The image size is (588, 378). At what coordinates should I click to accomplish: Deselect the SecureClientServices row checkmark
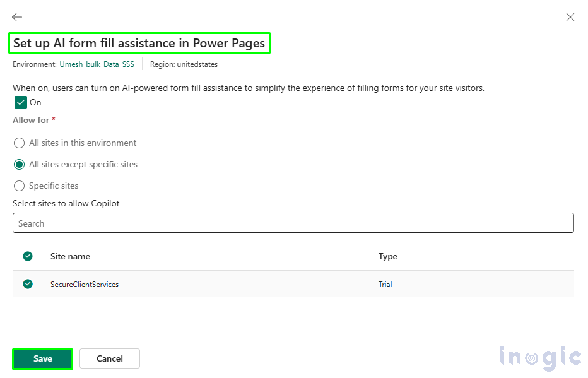28,284
